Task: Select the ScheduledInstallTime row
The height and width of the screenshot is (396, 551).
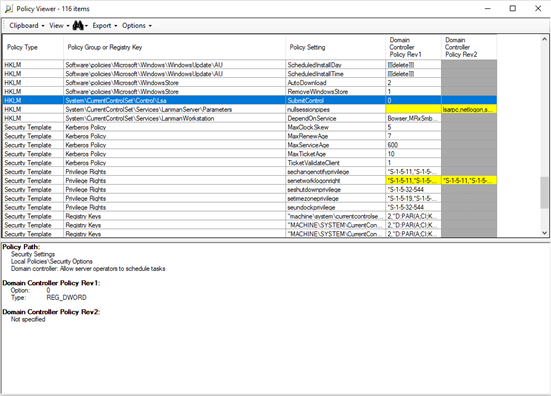Action: (249, 74)
